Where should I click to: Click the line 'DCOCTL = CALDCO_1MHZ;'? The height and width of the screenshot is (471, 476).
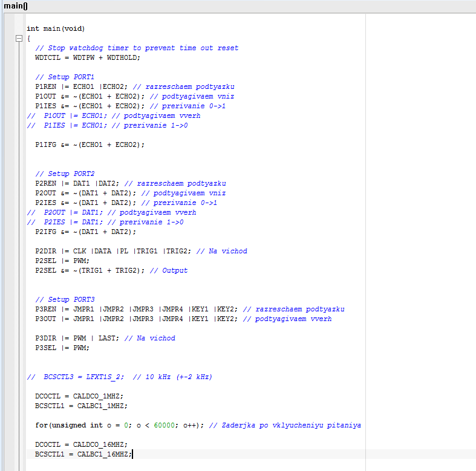tap(79, 397)
